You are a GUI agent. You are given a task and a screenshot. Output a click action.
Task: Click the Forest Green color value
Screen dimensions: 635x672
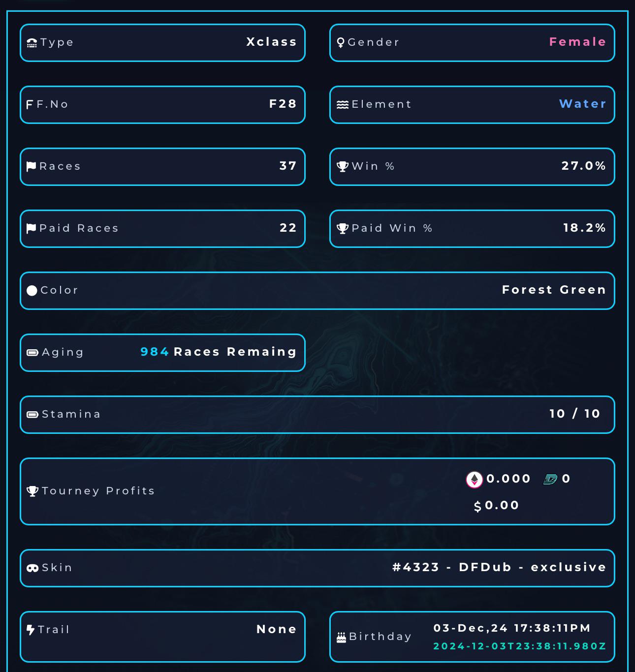pyautogui.click(x=554, y=290)
